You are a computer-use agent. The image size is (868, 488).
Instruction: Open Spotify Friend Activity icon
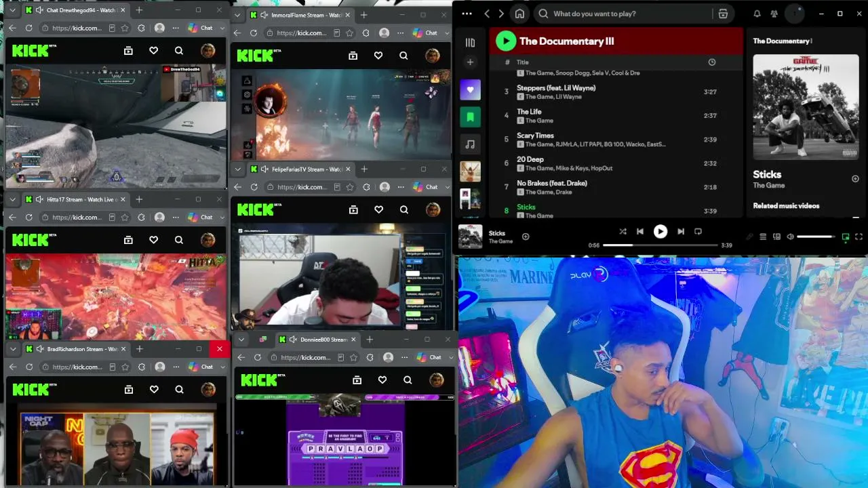pos(774,14)
